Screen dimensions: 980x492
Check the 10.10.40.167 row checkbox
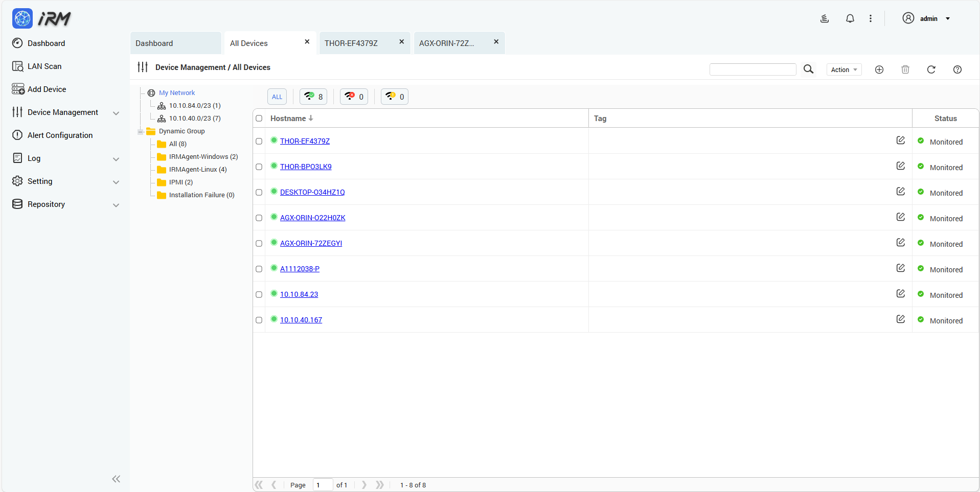(x=259, y=320)
